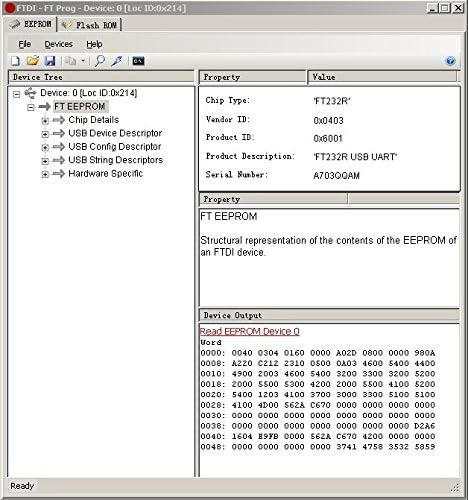Open the File menu
The image size is (468, 500).
pyautogui.click(x=25, y=44)
